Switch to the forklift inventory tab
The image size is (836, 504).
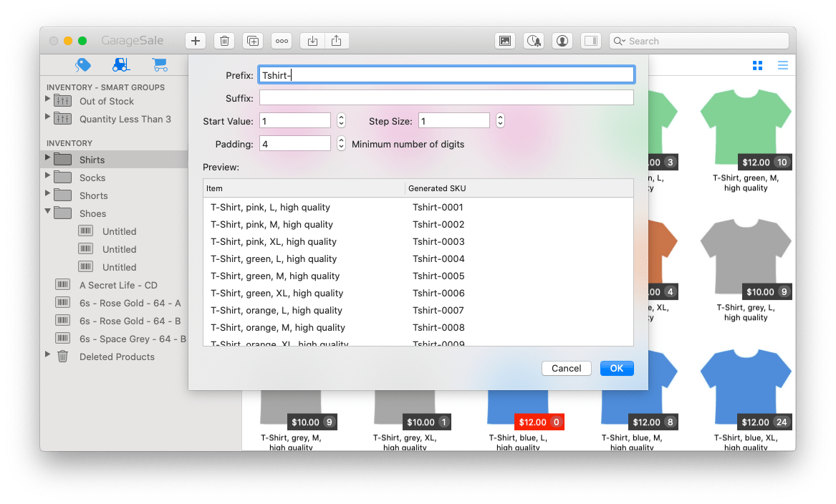[x=121, y=65]
